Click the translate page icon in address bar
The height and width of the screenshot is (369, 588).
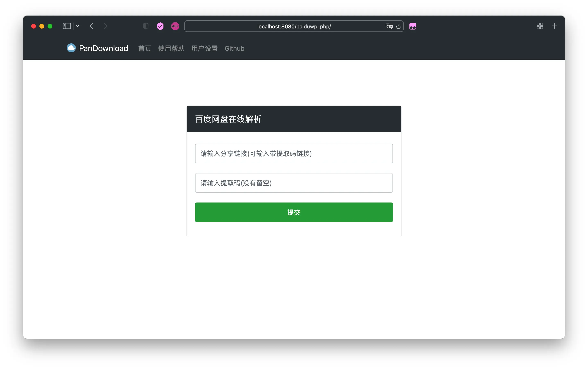(x=389, y=26)
